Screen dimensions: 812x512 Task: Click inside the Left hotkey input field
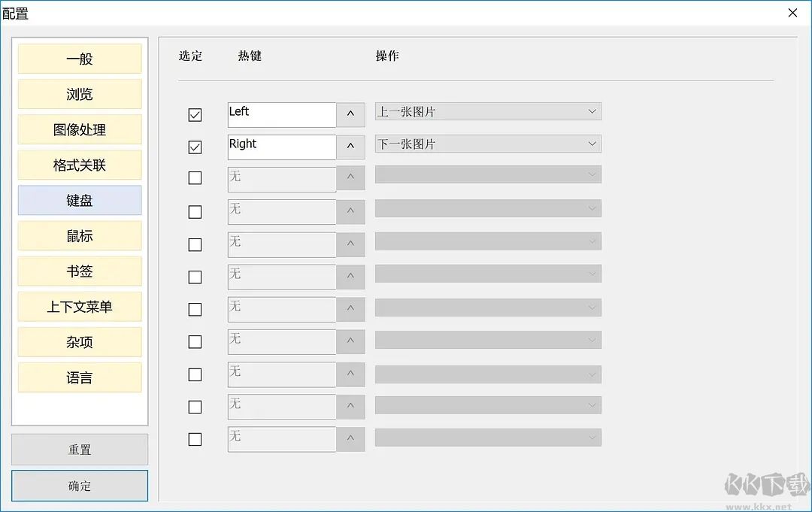(x=281, y=114)
